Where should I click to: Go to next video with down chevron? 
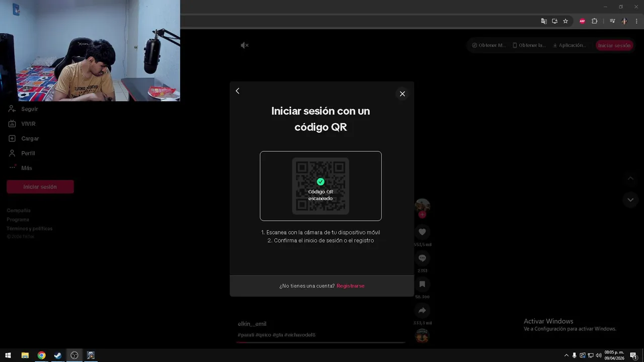click(630, 200)
